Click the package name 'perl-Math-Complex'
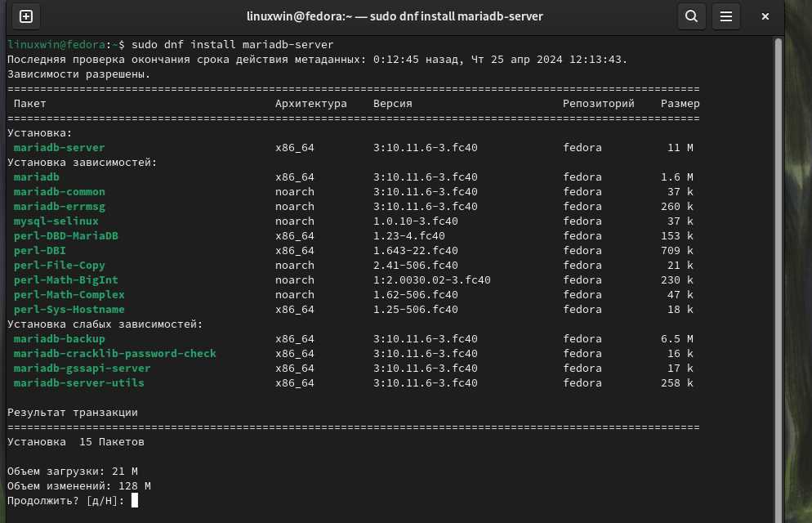812x523 pixels. tap(69, 295)
